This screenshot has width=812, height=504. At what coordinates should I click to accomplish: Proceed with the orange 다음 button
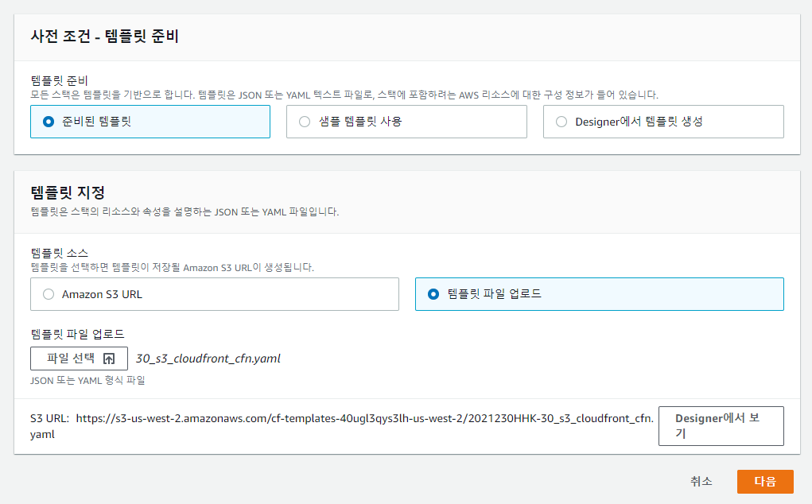[765, 482]
